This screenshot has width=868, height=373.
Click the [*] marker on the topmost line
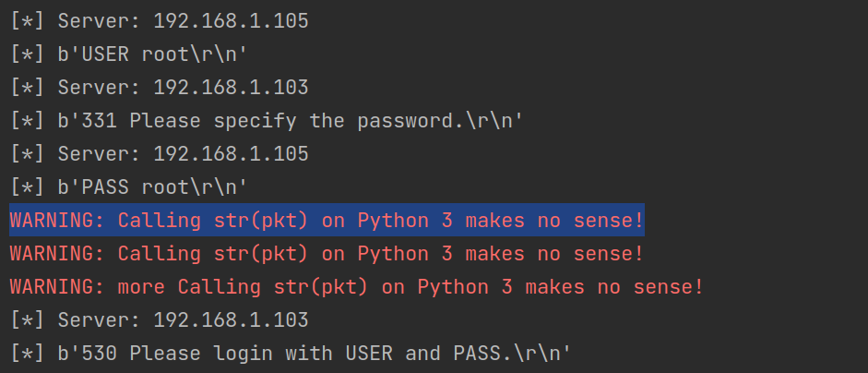click(x=27, y=21)
